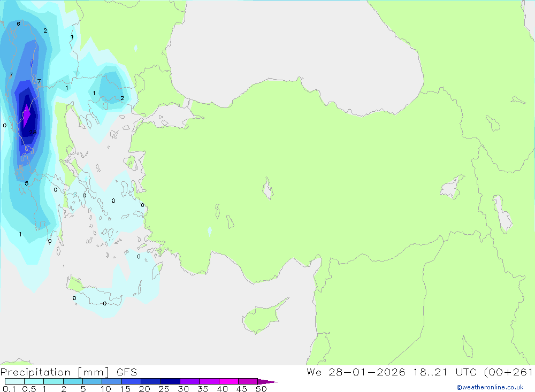Image resolution: width=535 pixels, height=392 pixels.
Task: Click the '50' legend scale label
Action: tap(261, 389)
